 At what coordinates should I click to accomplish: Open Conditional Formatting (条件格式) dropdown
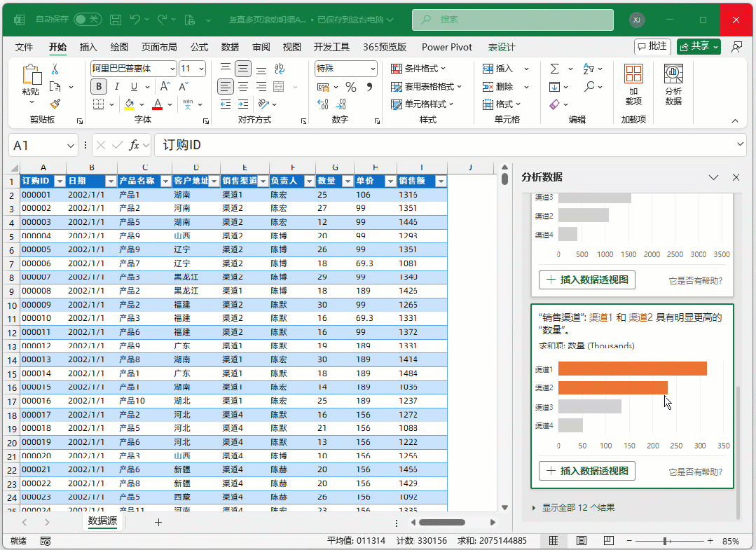pyautogui.click(x=418, y=69)
